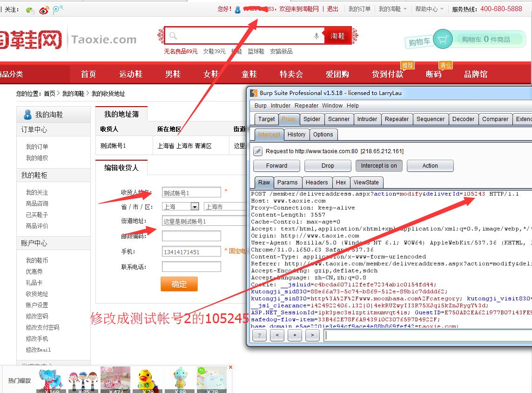532x393 pixels.
Task: Open the Burp menu in Burp Suite
Action: pos(260,106)
